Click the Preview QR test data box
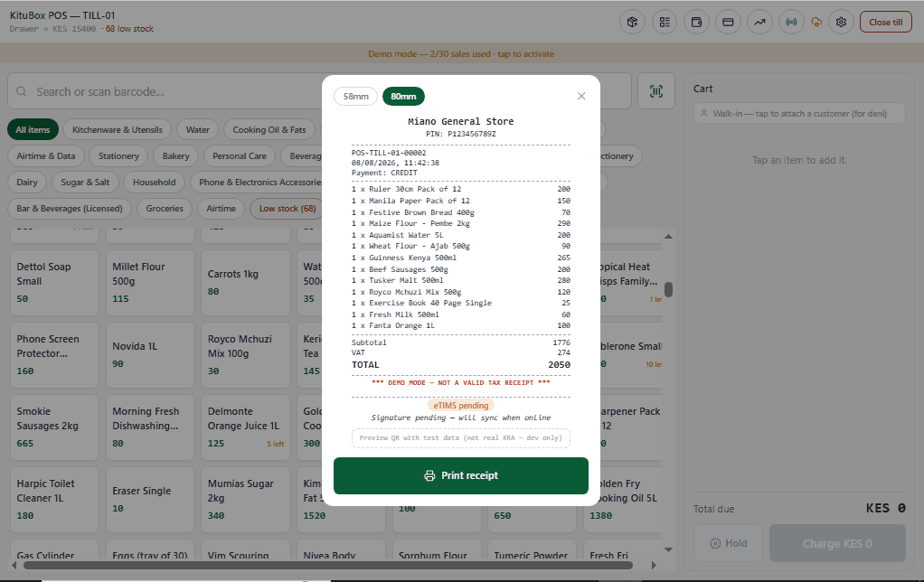Screen dimensions: 924x582 pyautogui.click(x=461, y=437)
